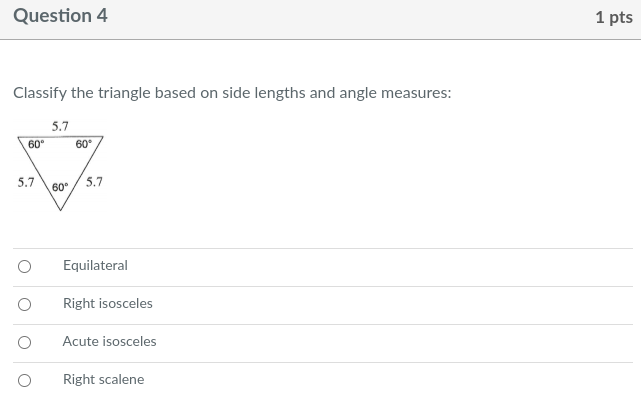641x408 pixels.
Task: Click the 'Right isosceles' answer text
Action: pyautogui.click(x=107, y=303)
